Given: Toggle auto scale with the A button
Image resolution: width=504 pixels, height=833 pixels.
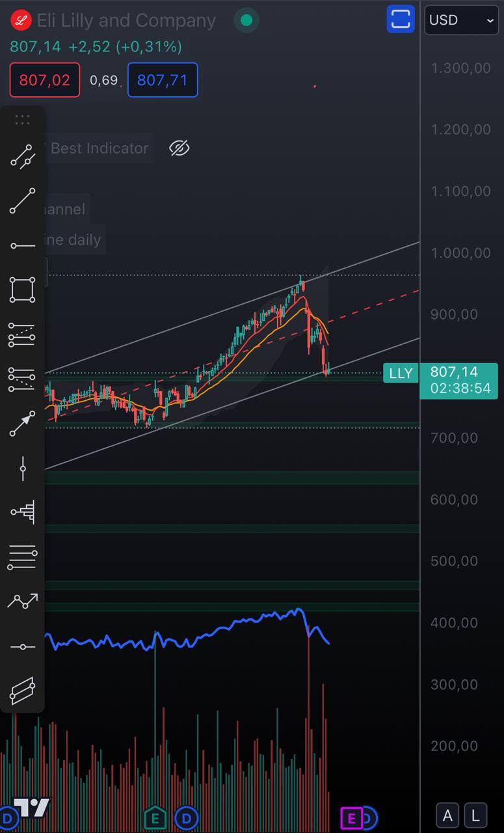Looking at the screenshot, I should 447,815.
